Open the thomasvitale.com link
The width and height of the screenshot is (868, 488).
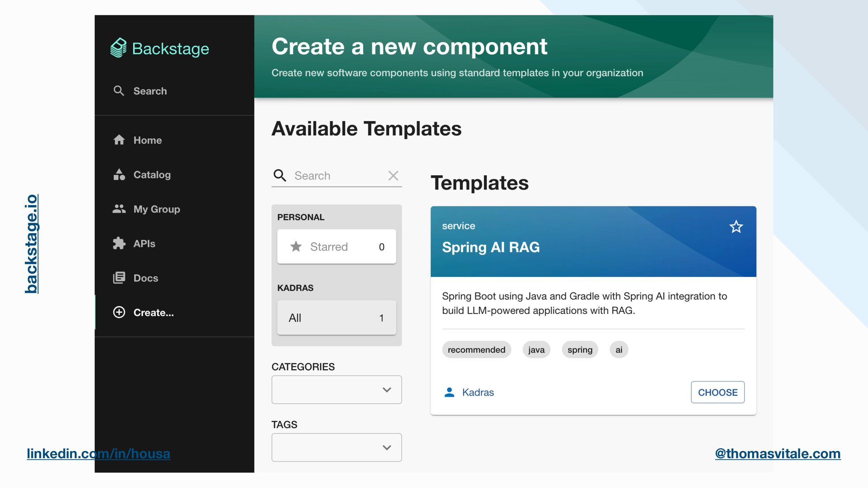[778, 453]
